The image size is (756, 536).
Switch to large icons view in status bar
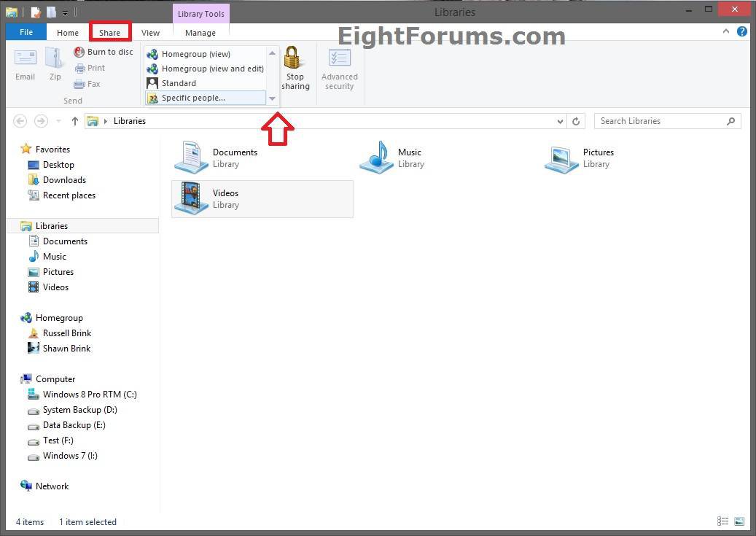pos(739,521)
